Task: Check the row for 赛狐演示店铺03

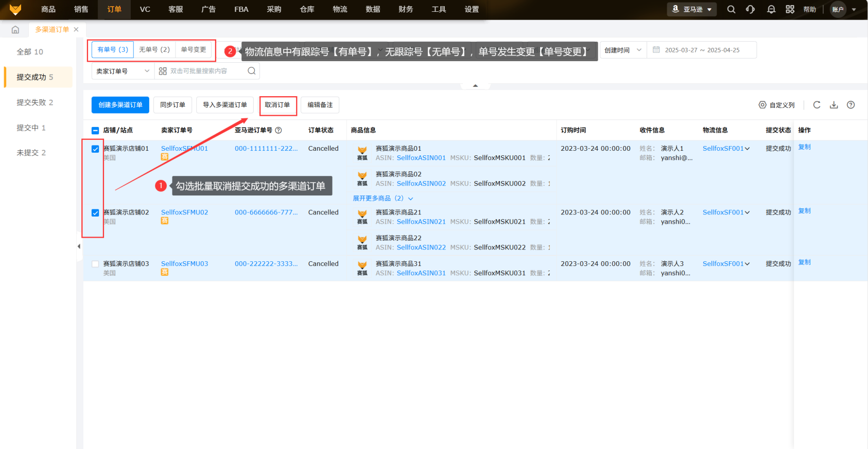Action: pyautogui.click(x=95, y=264)
